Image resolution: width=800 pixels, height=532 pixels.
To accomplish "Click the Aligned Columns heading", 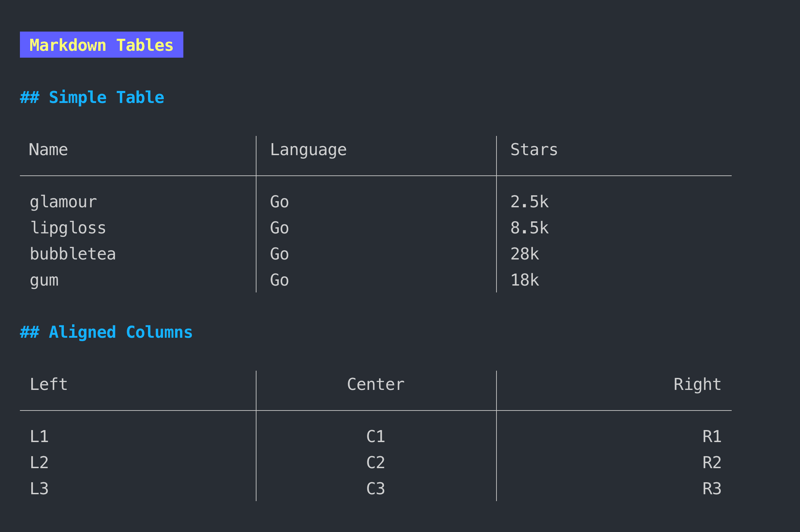I will pos(106,332).
